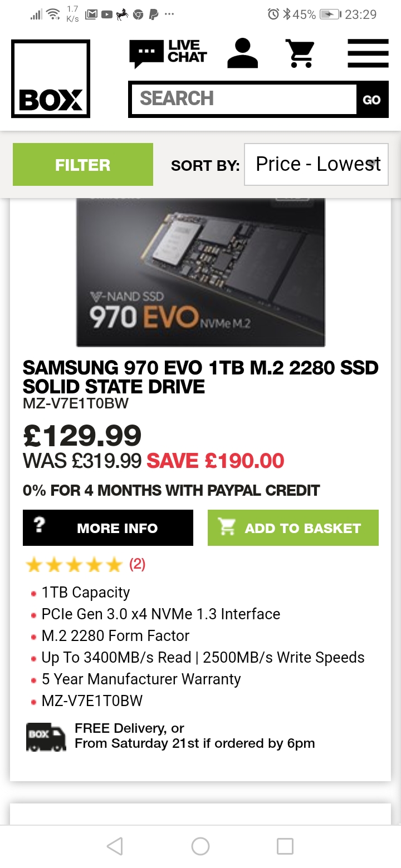Add the Samsung SSD to basket
This screenshot has height=868, width=401.
point(293,527)
